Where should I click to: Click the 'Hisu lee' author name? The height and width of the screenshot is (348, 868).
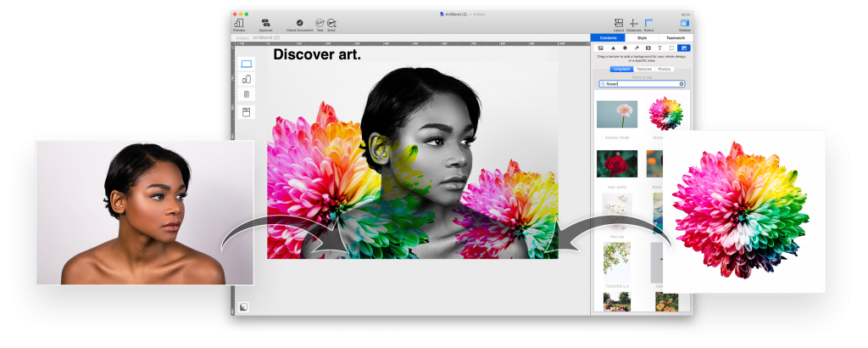(617, 236)
